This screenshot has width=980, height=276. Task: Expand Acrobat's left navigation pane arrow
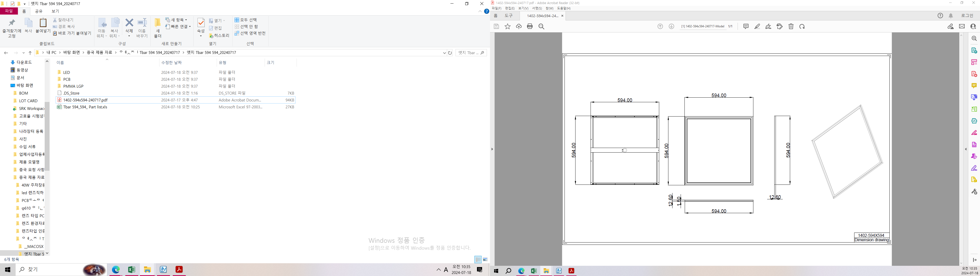tap(492, 149)
